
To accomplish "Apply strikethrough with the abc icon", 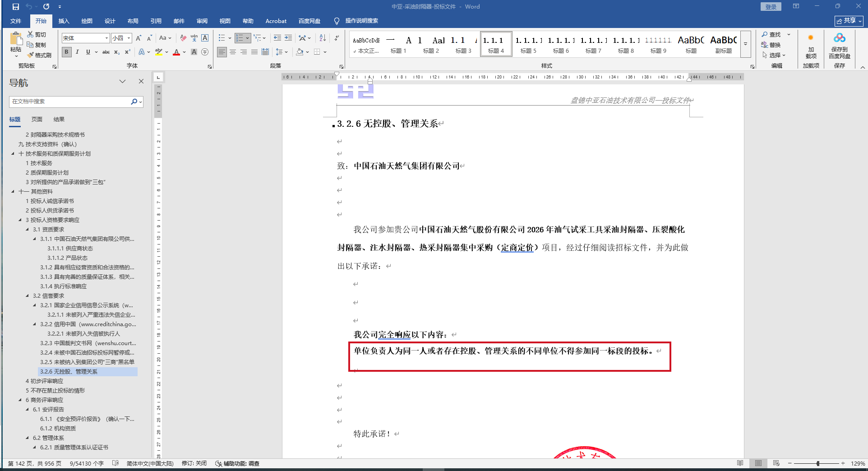I will tap(106, 52).
